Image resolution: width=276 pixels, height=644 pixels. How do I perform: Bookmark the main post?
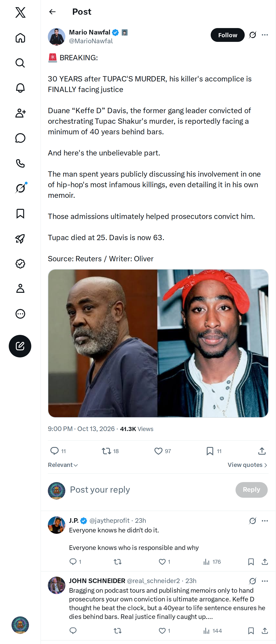click(x=214, y=451)
